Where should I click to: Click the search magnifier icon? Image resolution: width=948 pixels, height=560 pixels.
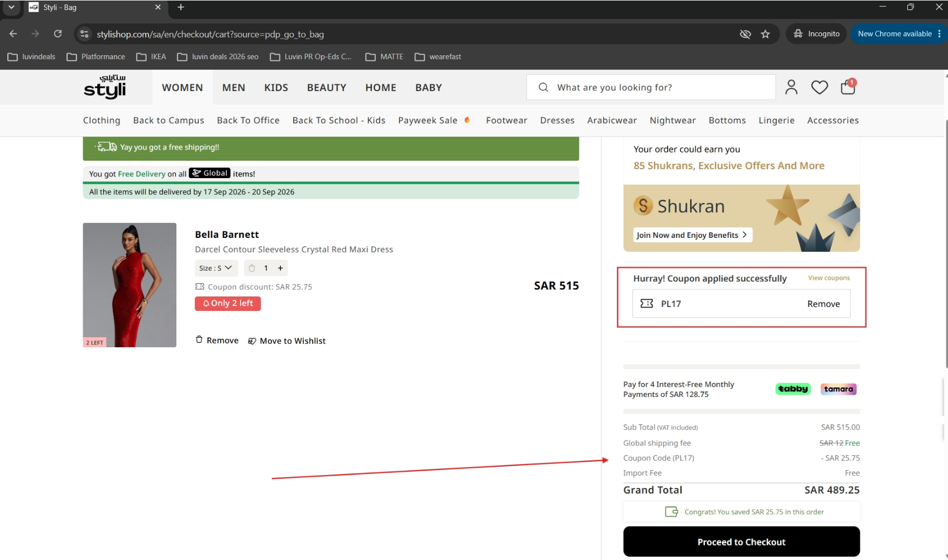click(543, 87)
